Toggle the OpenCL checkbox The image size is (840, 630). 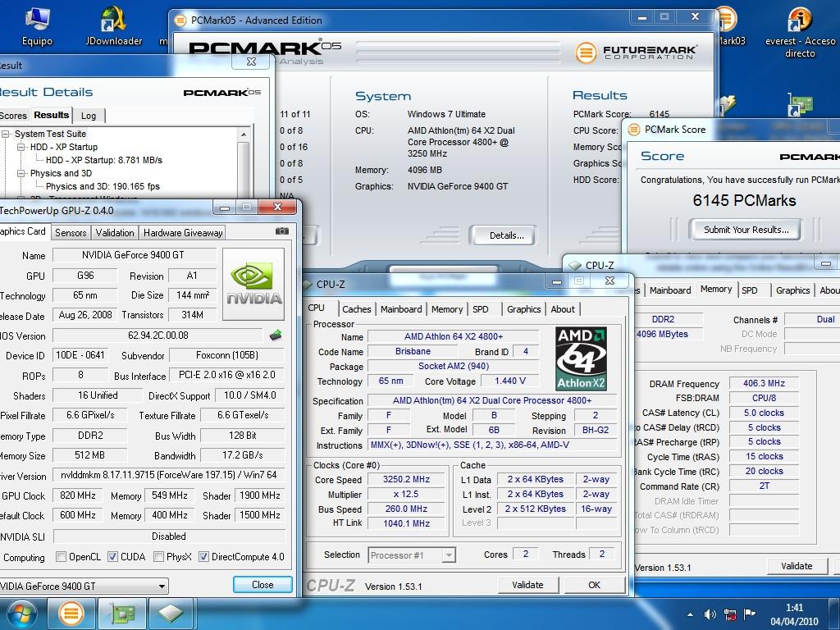[61, 557]
